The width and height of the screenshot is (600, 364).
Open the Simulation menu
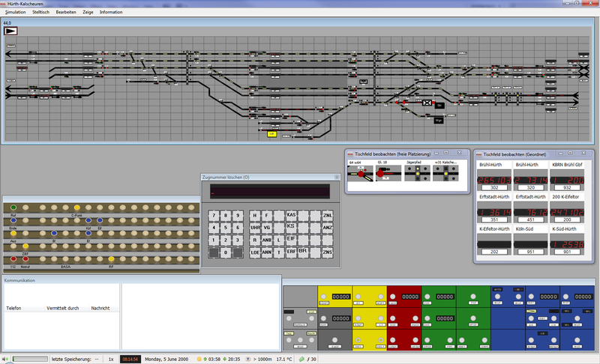pyautogui.click(x=15, y=12)
